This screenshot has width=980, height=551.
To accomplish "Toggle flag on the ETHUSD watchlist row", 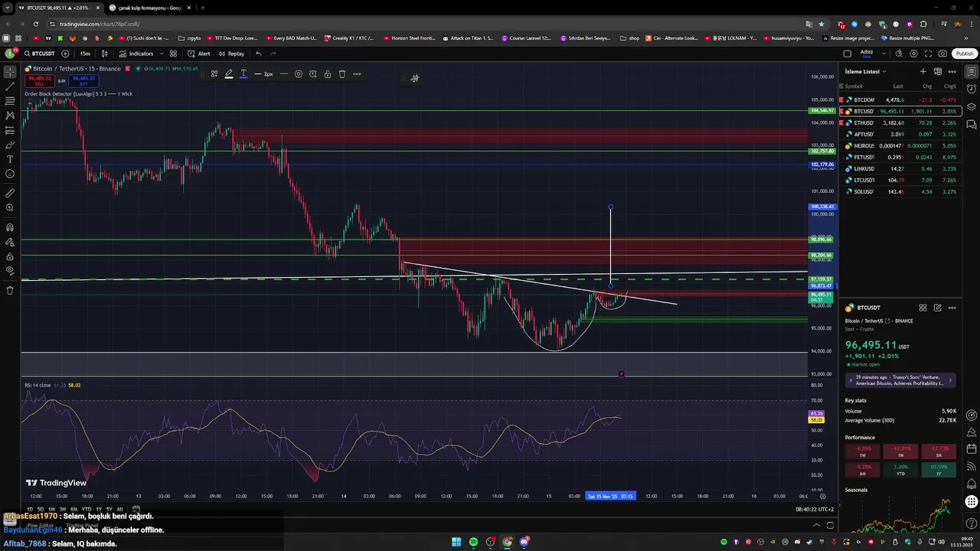I will pyautogui.click(x=841, y=122).
